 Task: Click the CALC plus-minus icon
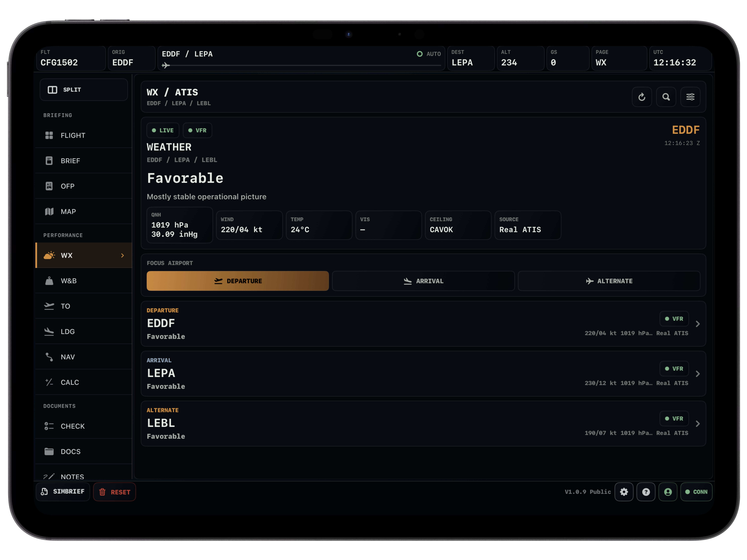pos(49,382)
